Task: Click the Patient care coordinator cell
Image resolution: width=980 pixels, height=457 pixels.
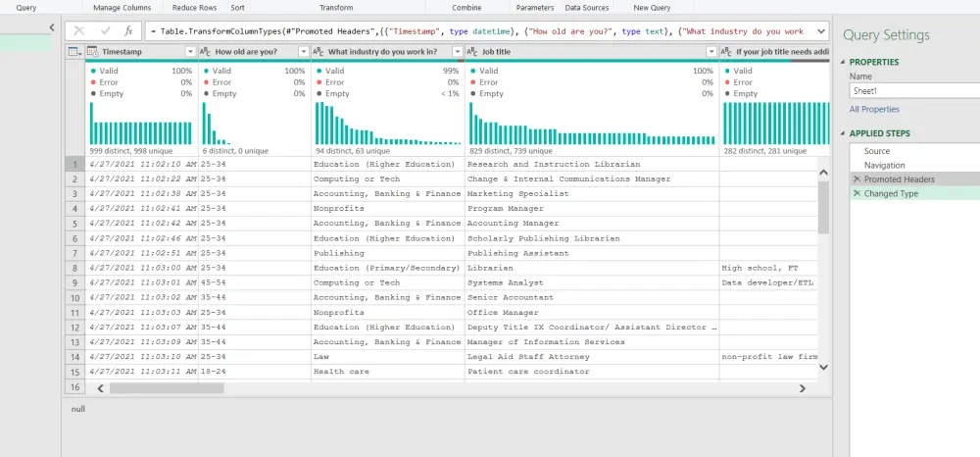Action: [x=592, y=372]
